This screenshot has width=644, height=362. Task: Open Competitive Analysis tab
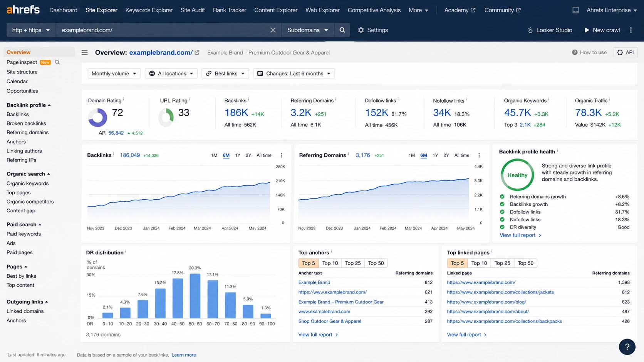[x=374, y=10]
